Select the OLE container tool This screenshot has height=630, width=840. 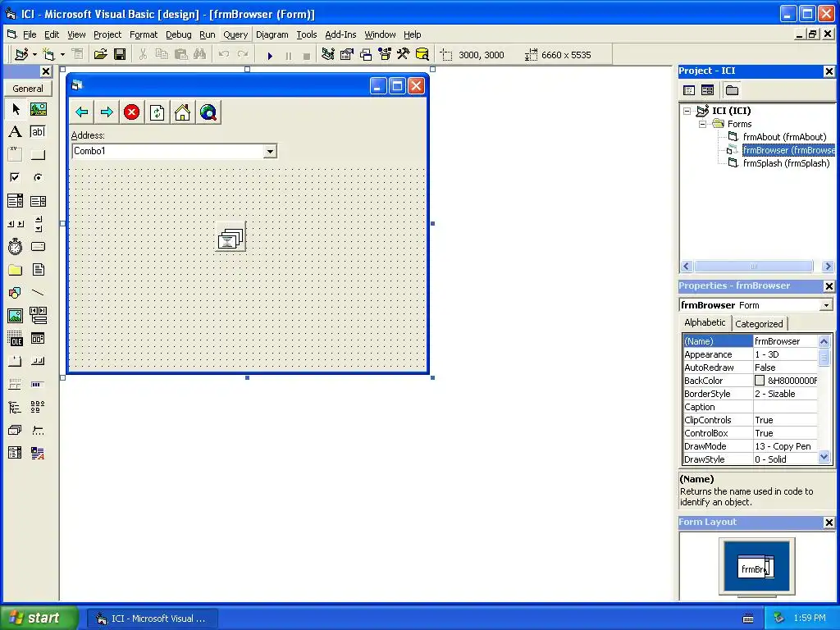coord(16,339)
